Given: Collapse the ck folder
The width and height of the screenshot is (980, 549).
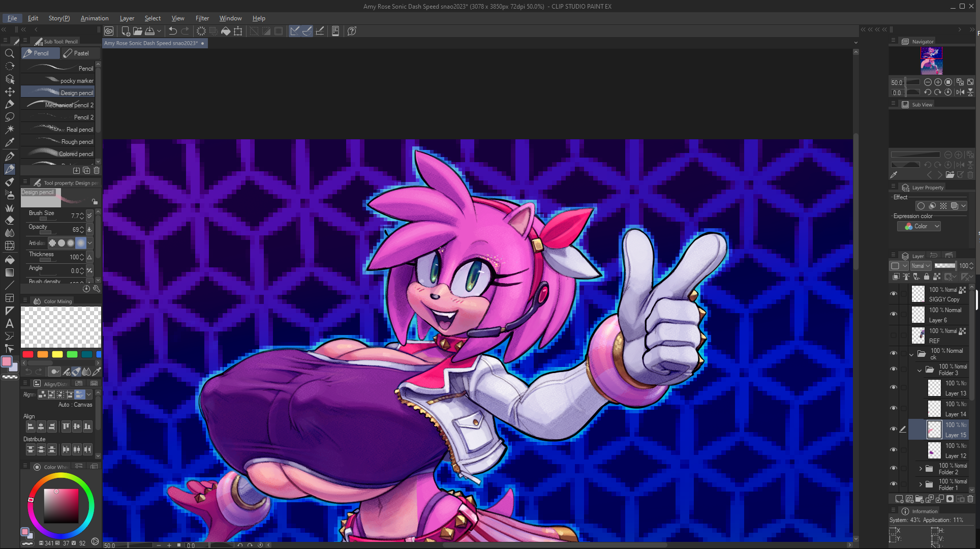Looking at the screenshot, I should click(911, 354).
